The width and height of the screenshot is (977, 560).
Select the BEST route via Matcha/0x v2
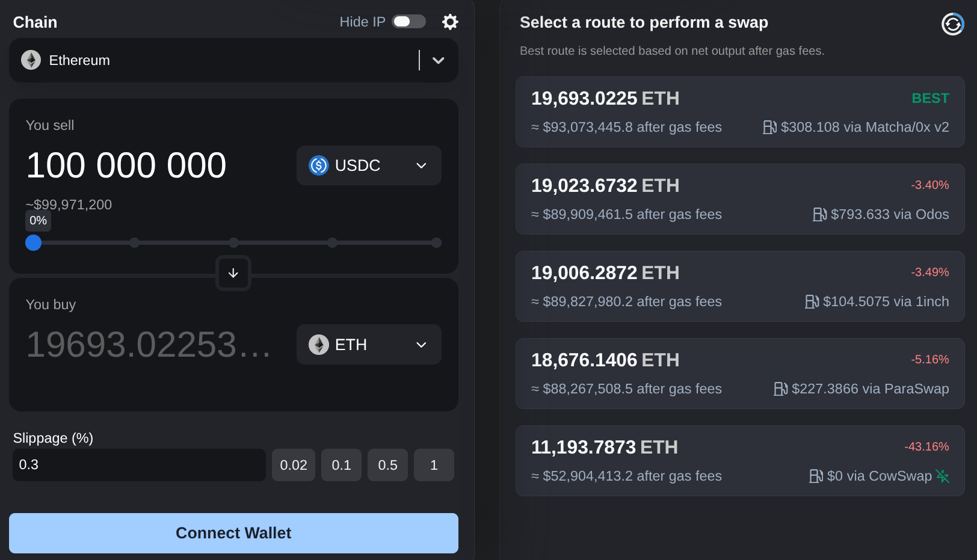tap(740, 112)
